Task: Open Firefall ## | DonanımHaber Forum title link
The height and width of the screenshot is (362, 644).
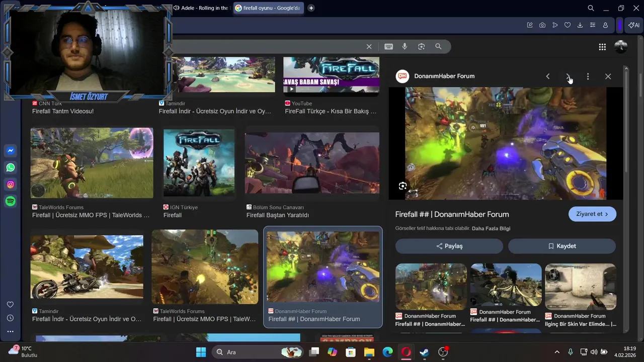Action: point(452,214)
